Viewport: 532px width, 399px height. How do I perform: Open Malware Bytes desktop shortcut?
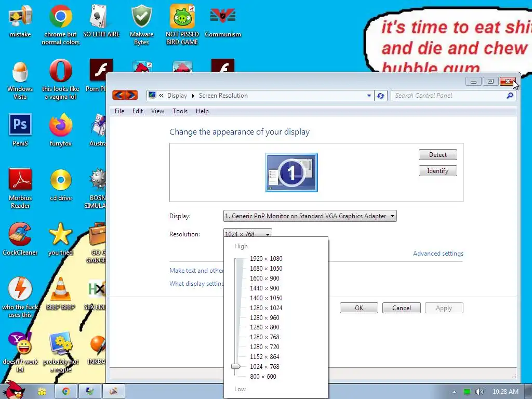click(x=141, y=24)
